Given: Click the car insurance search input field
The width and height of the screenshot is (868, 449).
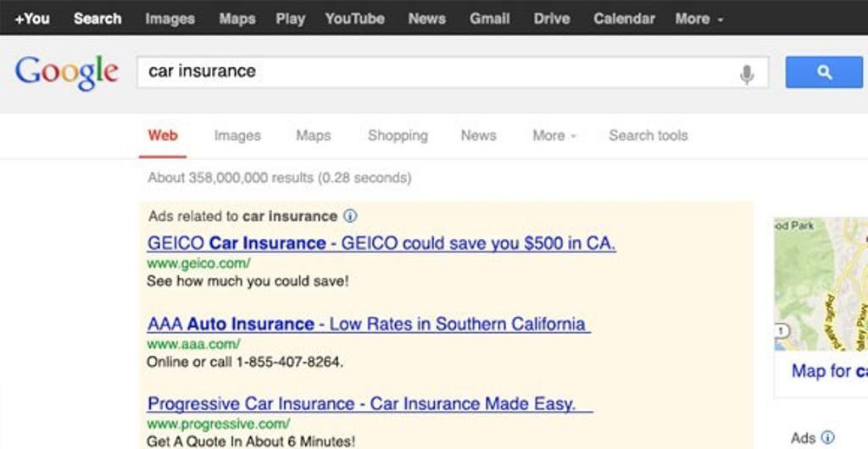Looking at the screenshot, I should point(437,73).
